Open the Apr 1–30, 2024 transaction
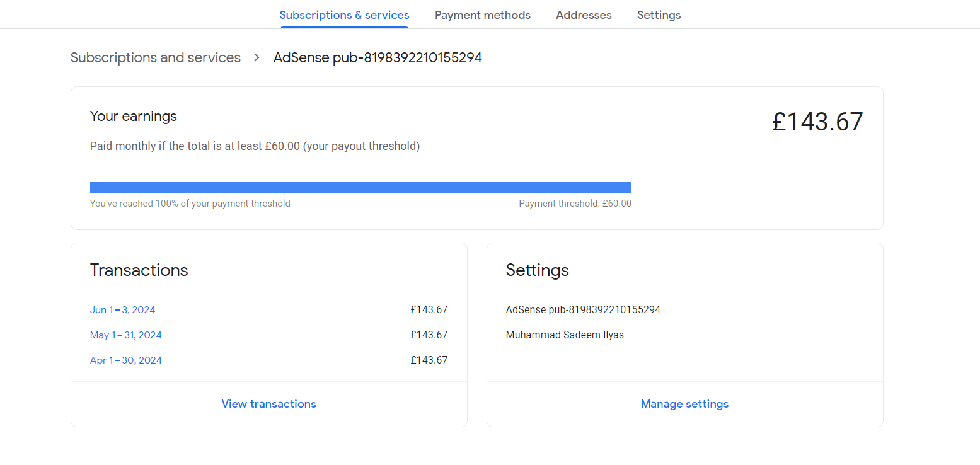 point(126,360)
